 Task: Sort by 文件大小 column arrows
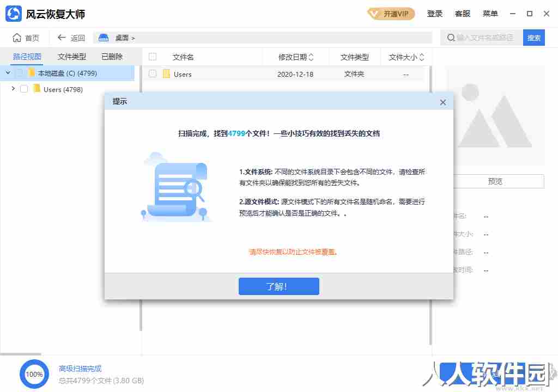(422, 57)
